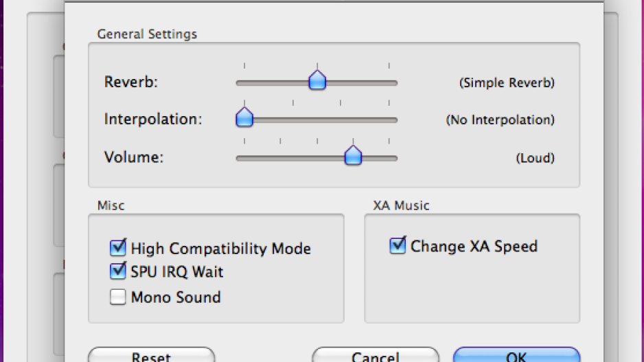Toggle the Change XA Speed checkbox
Viewport: 644px width, 362px height.
point(398,246)
